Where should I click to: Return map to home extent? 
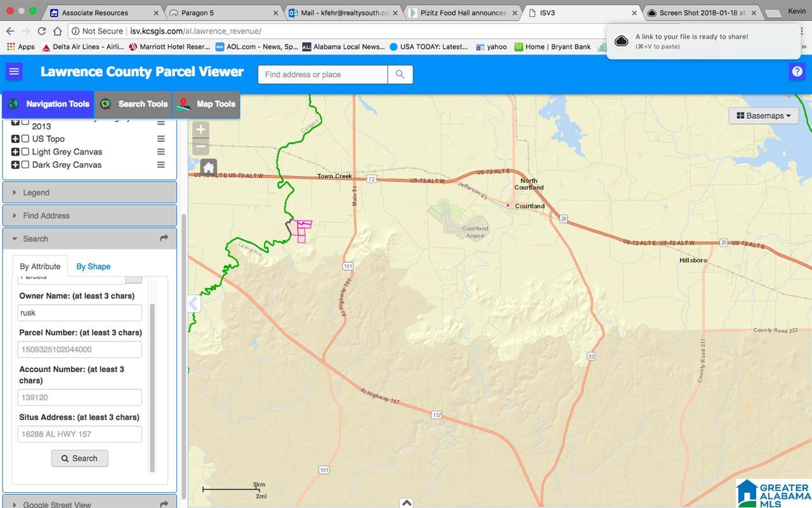point(209,168)
